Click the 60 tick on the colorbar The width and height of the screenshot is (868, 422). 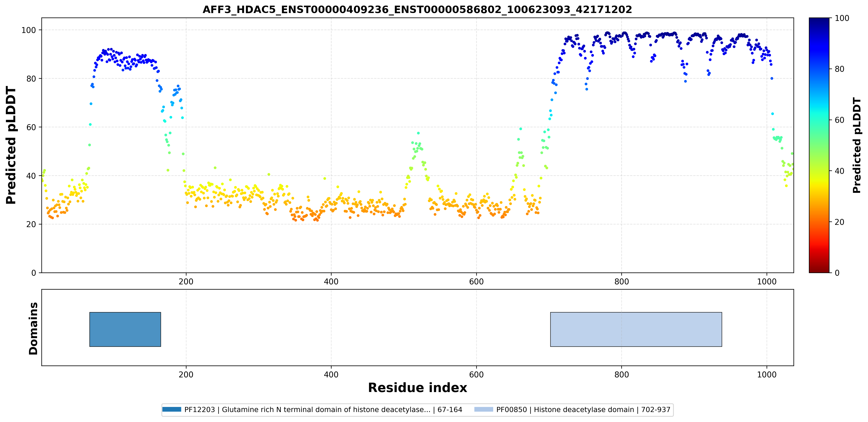click(x=839, y=120)
